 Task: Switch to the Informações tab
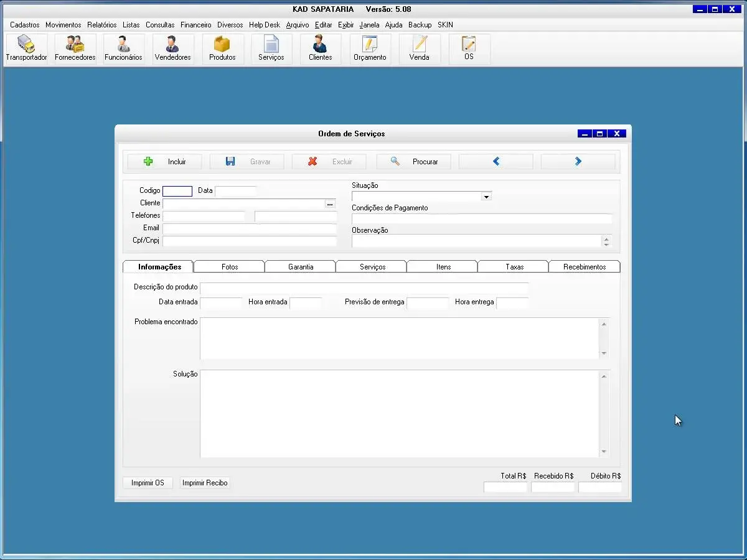(159, 267)
